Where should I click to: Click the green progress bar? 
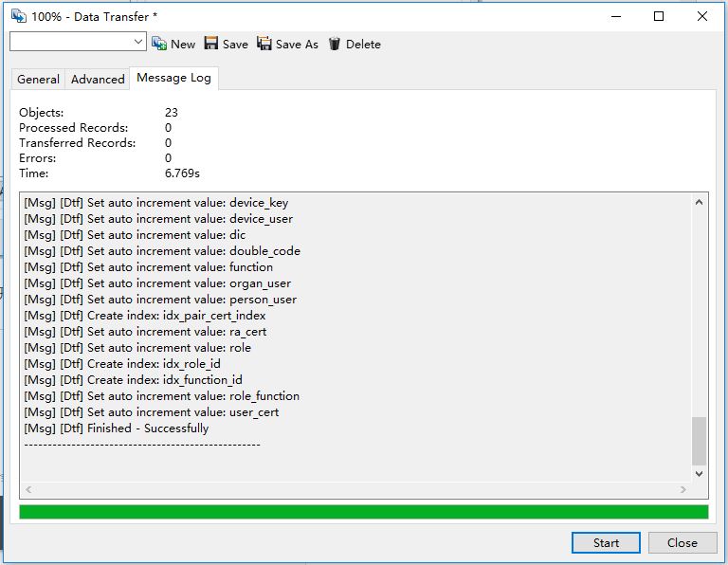(x=364, y=512)
